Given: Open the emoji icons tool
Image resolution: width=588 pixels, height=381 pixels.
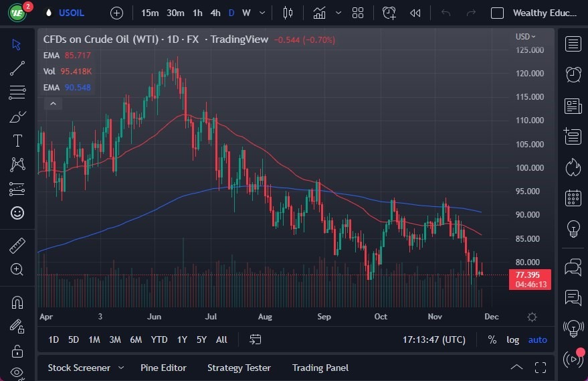Looking at the screenshot, I should point(17,213).
